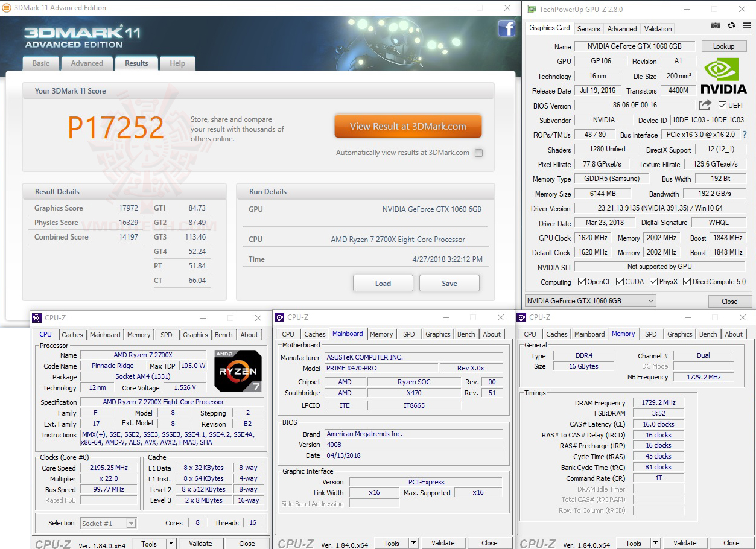Open the Socket #1 selection dropdown

(107, 523)
